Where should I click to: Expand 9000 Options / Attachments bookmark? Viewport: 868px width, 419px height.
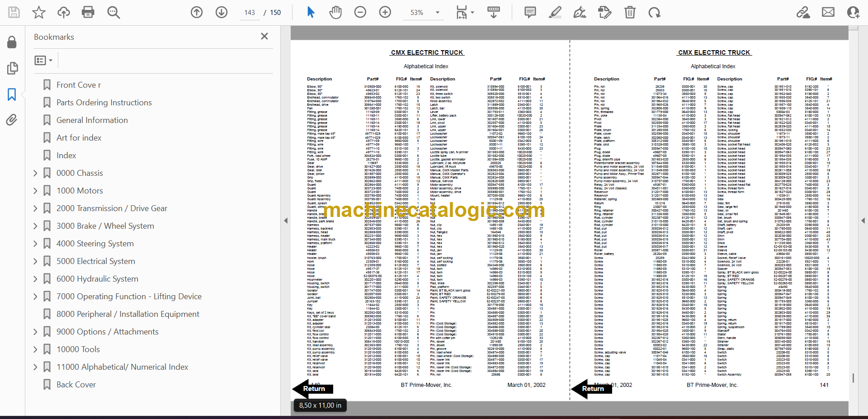(36, 332)
